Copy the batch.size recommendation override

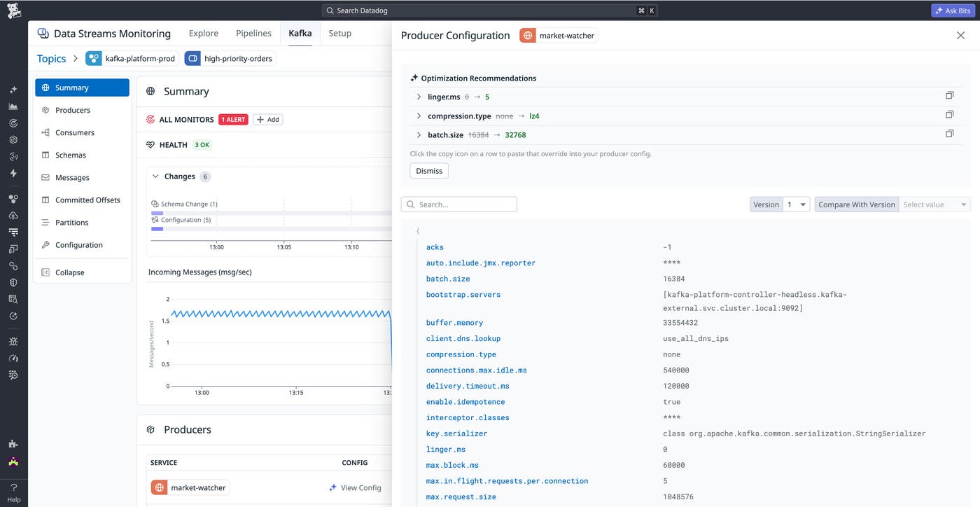coord(949,133)
